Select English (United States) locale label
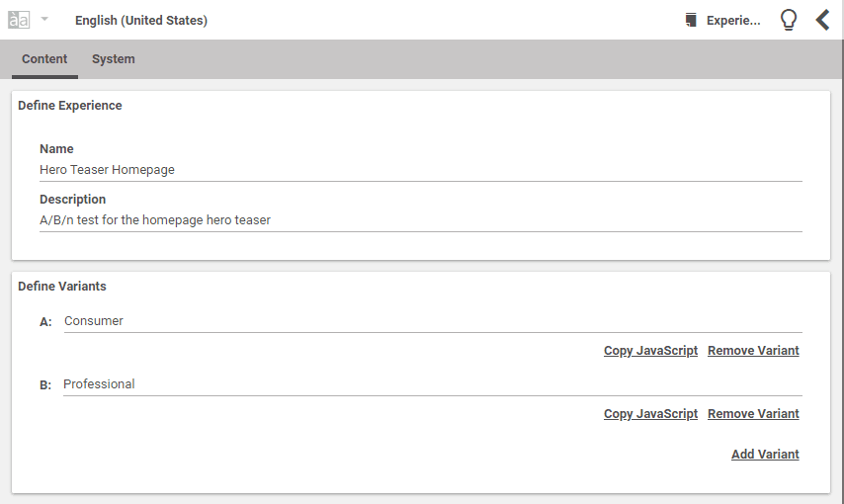Viewport: 844px width, 504px height. [x=141, y=21]
